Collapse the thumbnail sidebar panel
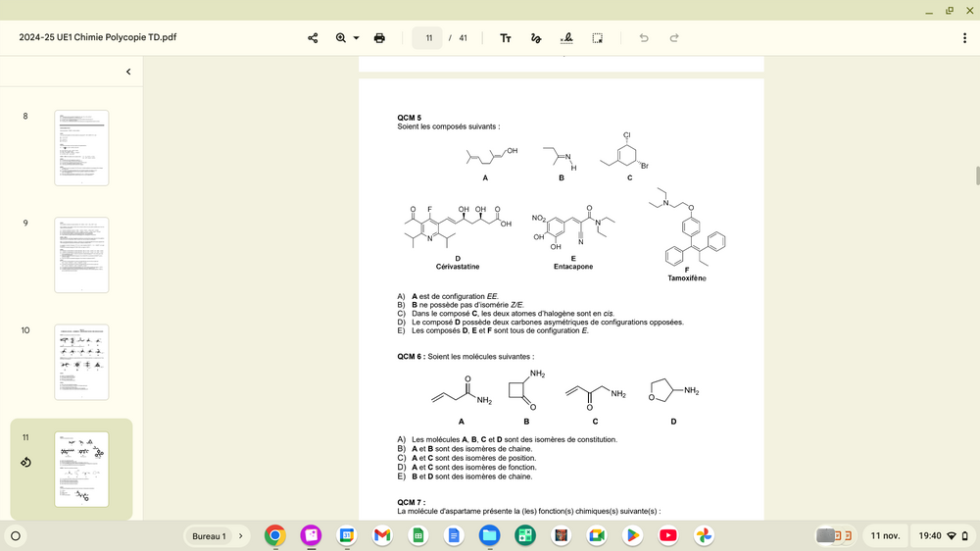 coord(128,72)
